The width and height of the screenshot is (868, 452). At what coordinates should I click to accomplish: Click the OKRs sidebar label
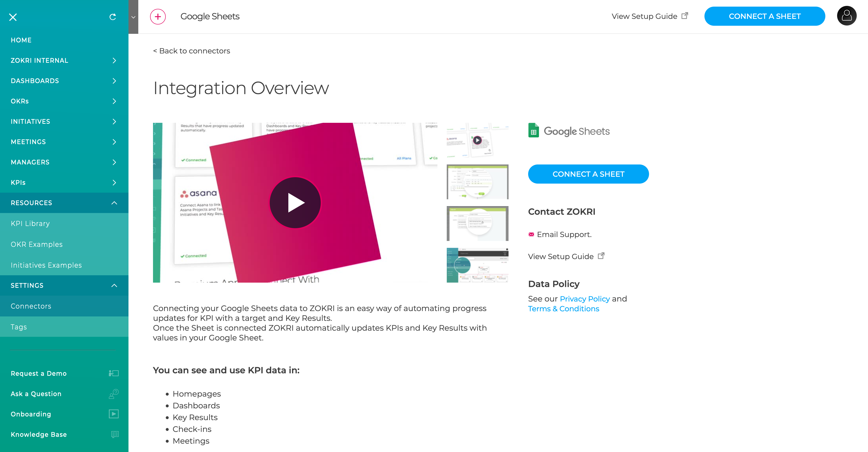pos(20,101)
